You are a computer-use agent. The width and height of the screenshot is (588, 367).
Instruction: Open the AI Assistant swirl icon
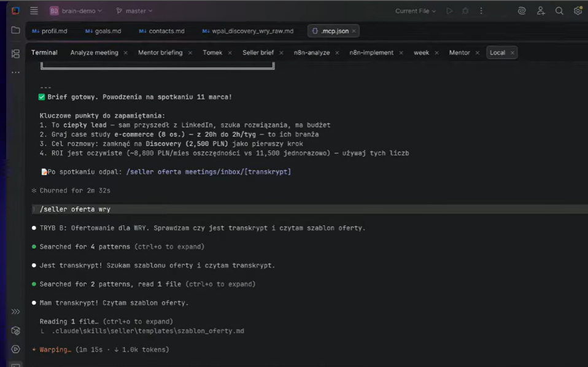tap(522, 10)
